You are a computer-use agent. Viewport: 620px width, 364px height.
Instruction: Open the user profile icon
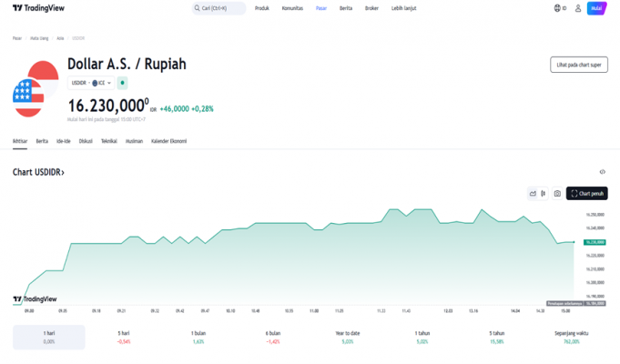coord(577,8)
